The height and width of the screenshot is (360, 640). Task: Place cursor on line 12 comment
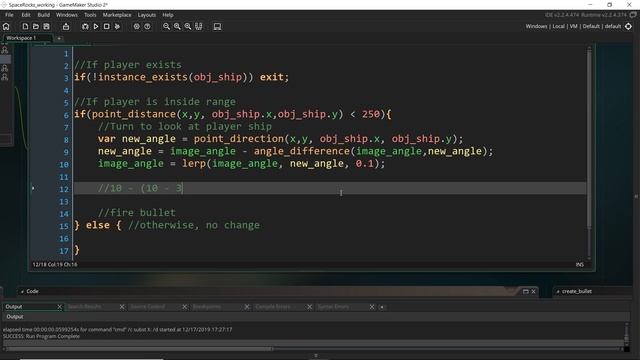click(140, 188)
